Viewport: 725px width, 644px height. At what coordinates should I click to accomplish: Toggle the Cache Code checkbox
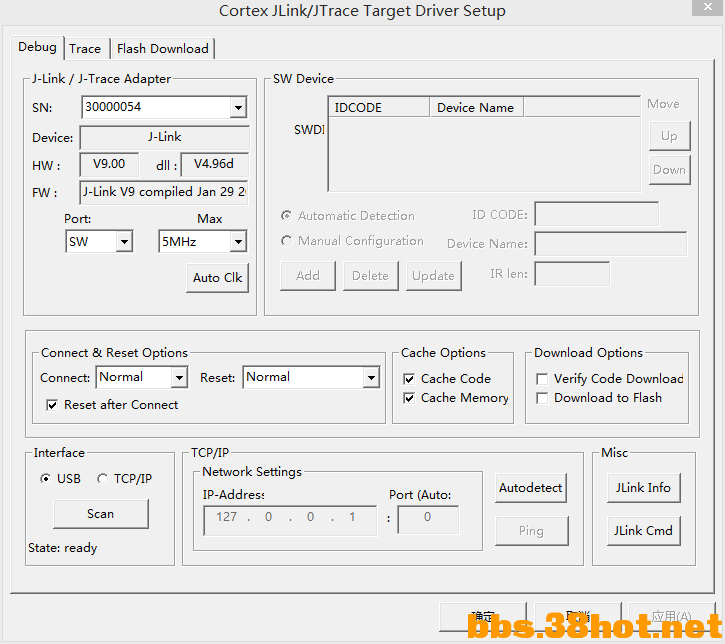[x=409, y=379]
